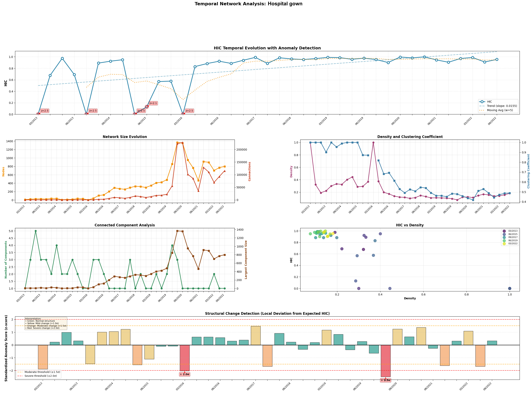The height and width of the screenshot is (393, 532).
Task: Click the Connected Component Analysis title
Action: coord(125,225)
